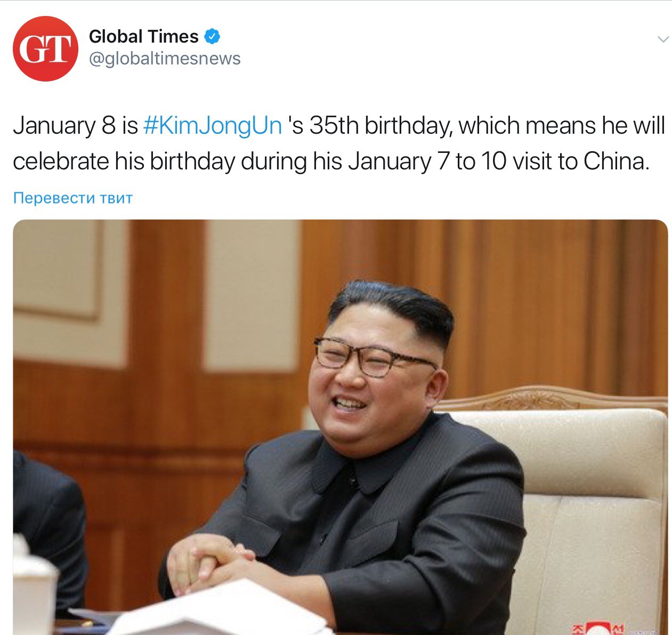Click the blue verified badge

213,36
